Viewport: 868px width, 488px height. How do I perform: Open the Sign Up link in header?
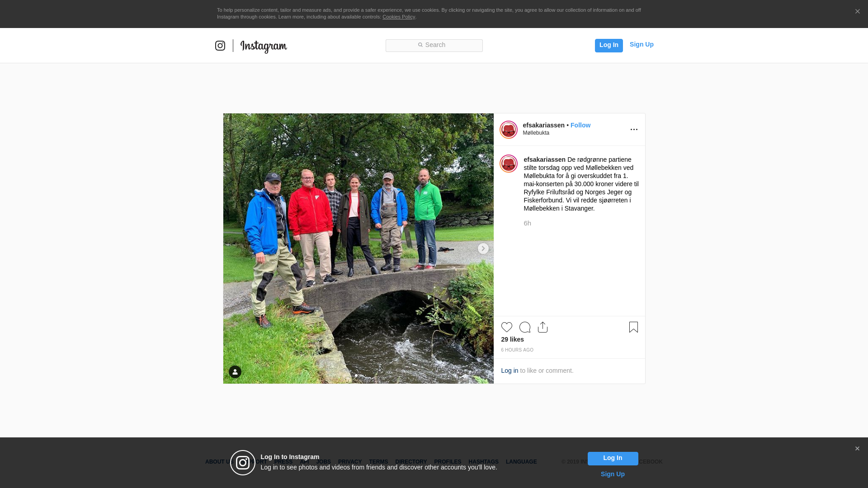642,44
